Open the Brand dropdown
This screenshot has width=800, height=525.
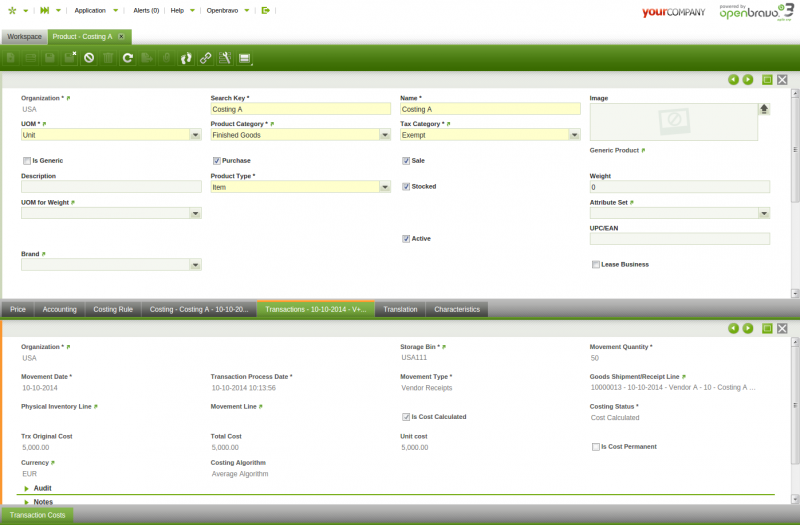pyautogui.click(x=195, y=265)
